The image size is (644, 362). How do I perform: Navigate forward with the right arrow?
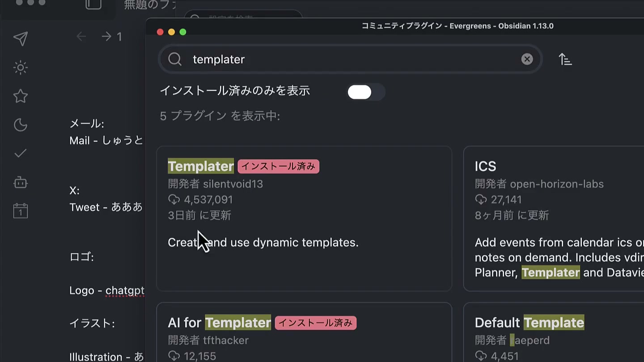click(106, 37)
